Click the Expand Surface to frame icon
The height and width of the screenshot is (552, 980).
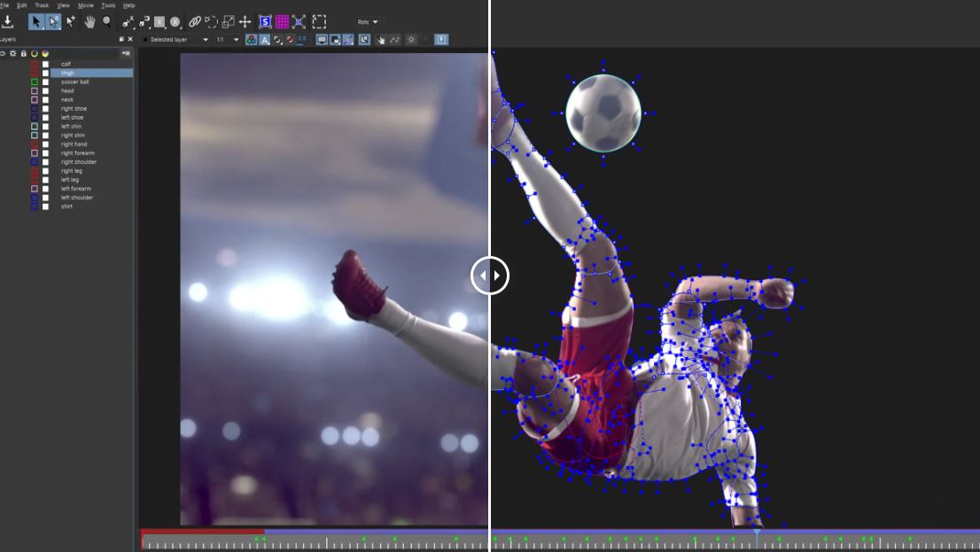pos(299,22)
